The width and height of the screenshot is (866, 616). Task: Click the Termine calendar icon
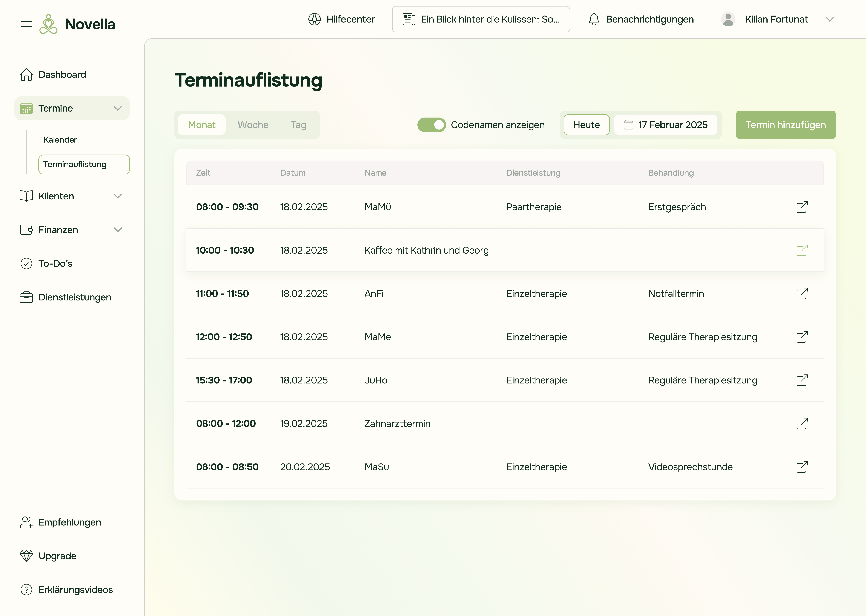coord(26,108)
